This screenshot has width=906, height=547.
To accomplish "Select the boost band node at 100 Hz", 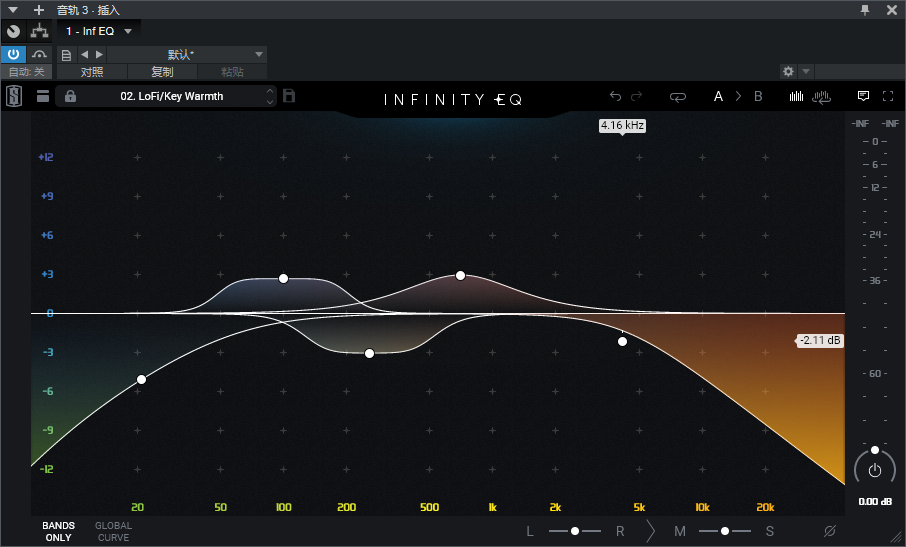I will (283, 278).
